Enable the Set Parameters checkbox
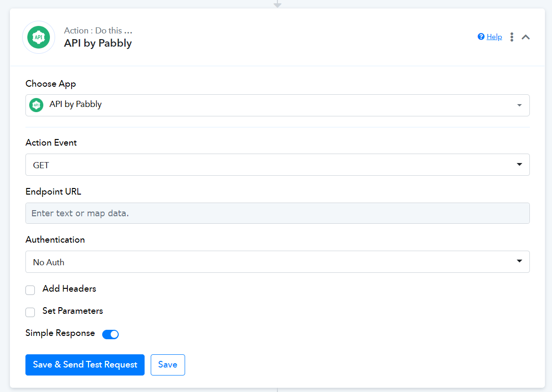 30,312
